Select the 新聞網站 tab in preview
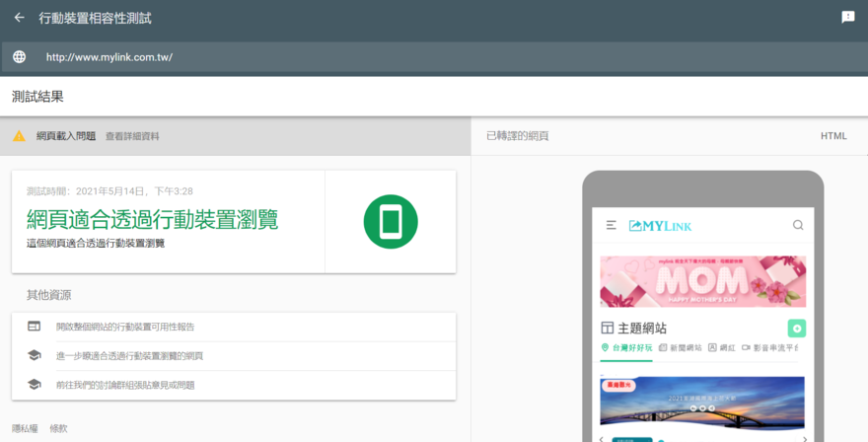 pos(680,348)
